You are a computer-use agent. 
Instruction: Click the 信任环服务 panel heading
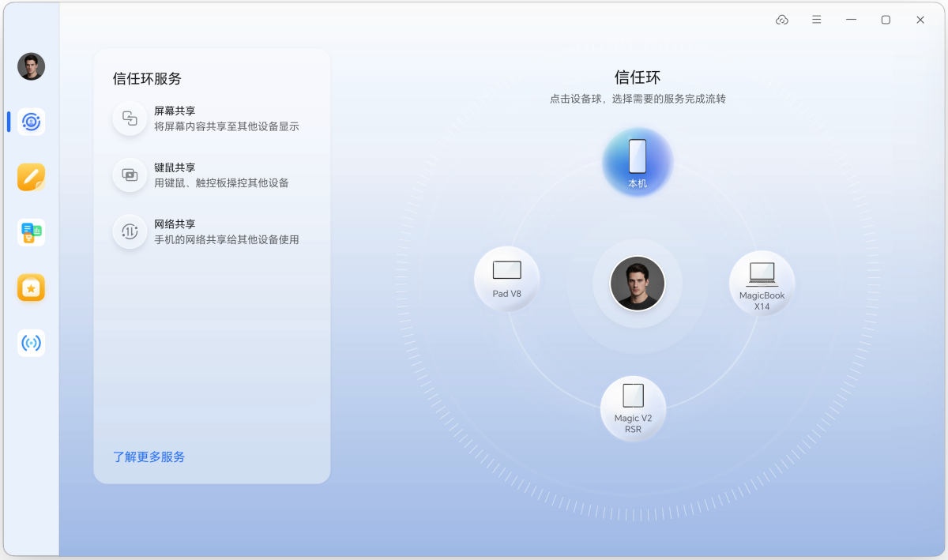coord(147,79)
